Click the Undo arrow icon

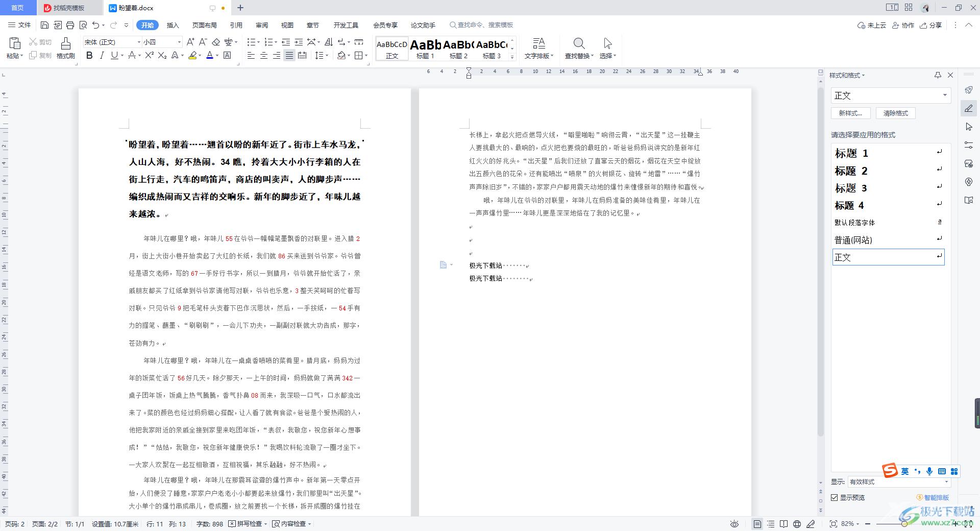tap(95, 25)
